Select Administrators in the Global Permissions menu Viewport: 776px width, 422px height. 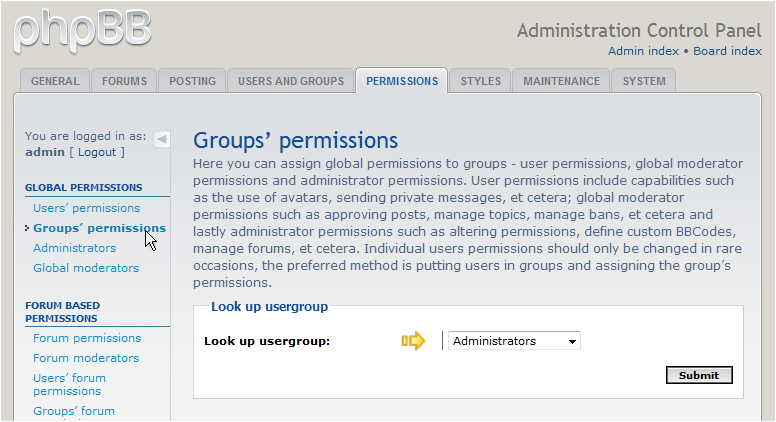[74, 248]
